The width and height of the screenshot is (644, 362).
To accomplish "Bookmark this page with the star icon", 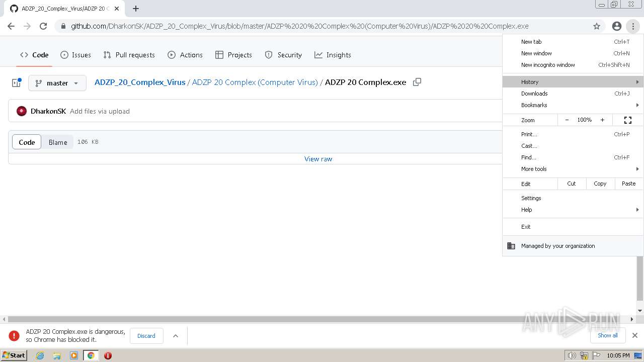I will coord(597,26).
